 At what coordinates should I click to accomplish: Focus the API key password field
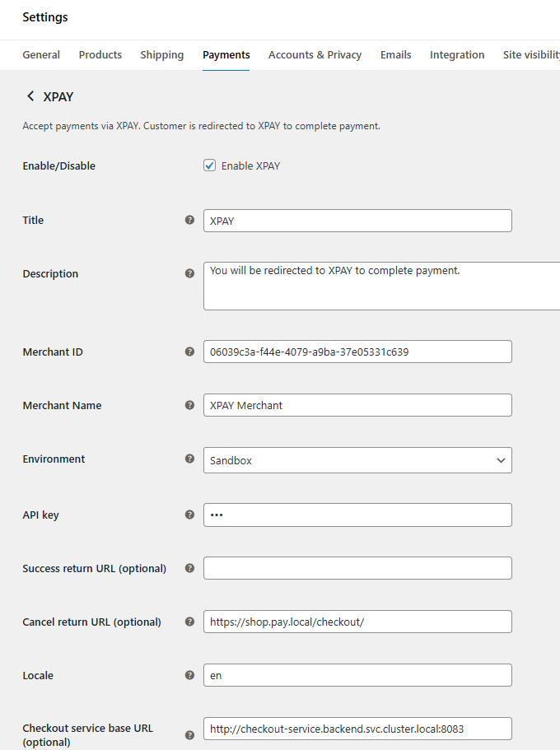pyautogui.click(x=357, y=515)
